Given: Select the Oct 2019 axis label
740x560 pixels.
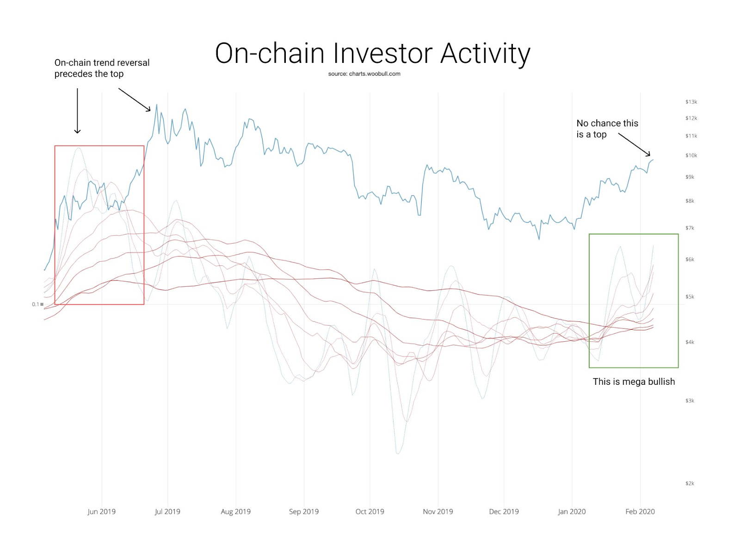Looking at the screenshot, I should tap(370, 511).
